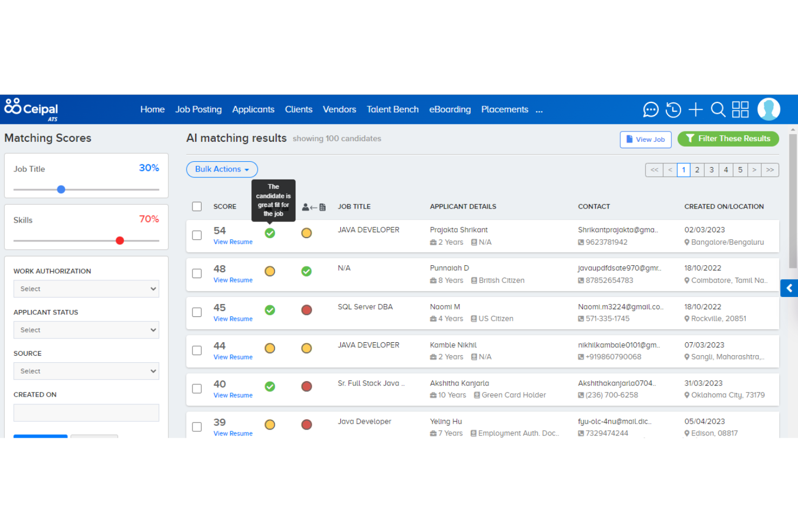Select the checkbox for score 44 row
Image resolution: width=798 pixels, height=532 pixels.
tap(197, 351)
